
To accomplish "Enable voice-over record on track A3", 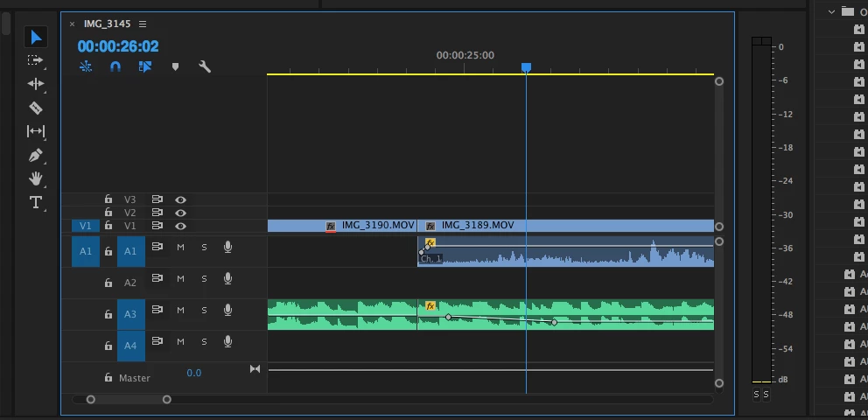I will (227, 311).
